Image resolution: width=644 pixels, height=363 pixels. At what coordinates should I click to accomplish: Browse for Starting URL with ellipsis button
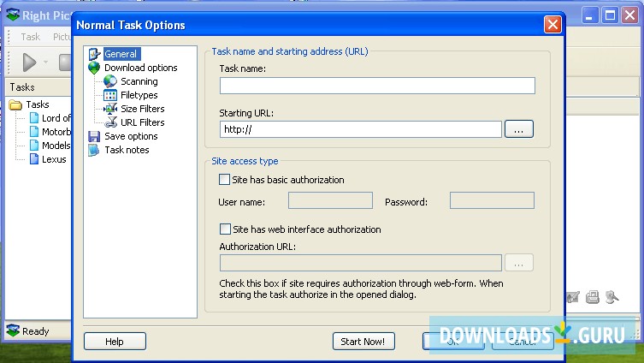[519, 129]
